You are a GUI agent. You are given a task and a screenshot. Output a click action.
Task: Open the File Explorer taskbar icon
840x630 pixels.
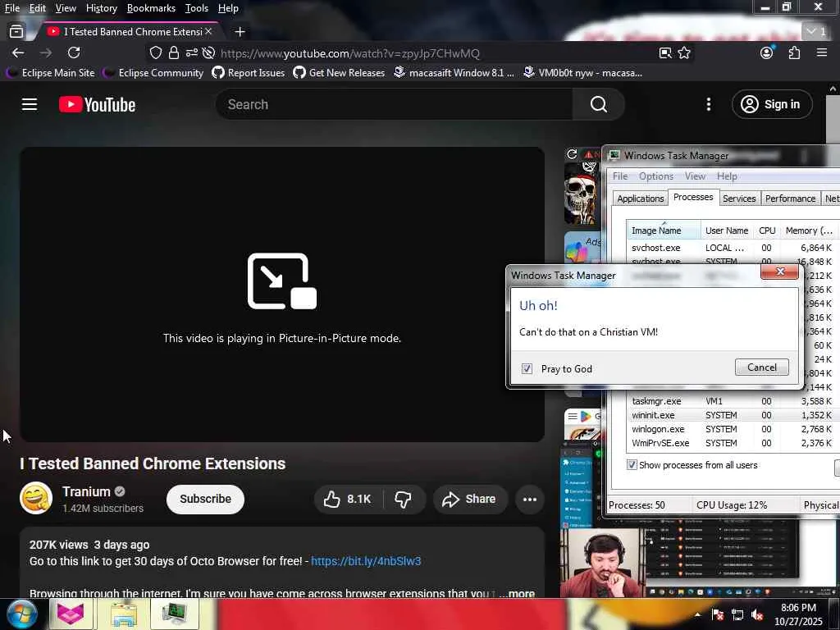[123, 614]
